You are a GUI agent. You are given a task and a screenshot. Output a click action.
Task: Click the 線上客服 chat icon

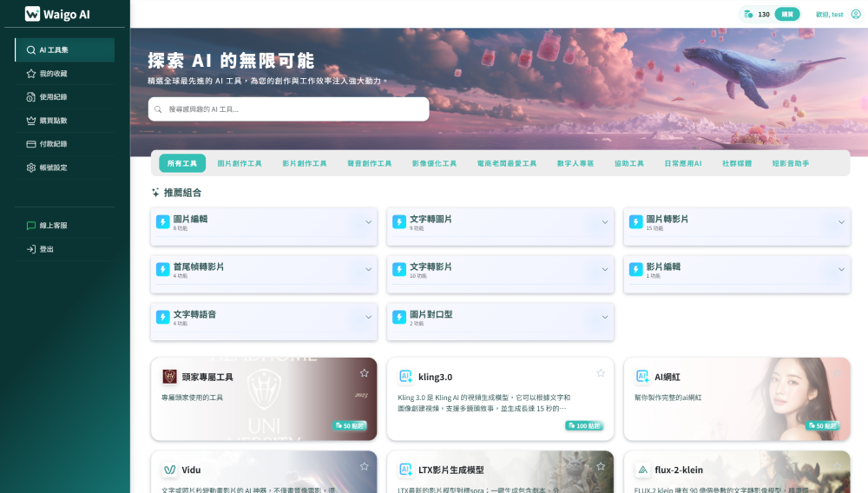pos(31,226)
